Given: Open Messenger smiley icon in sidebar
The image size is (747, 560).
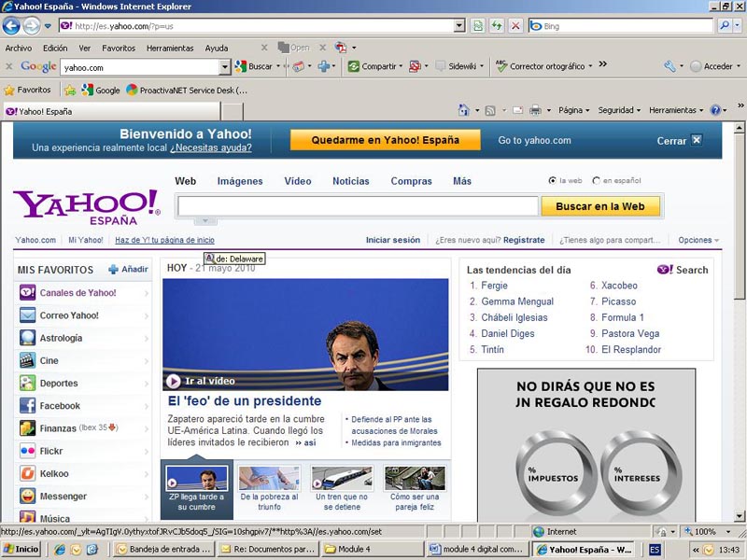Looking at the screenshot, I should (28, 497).
